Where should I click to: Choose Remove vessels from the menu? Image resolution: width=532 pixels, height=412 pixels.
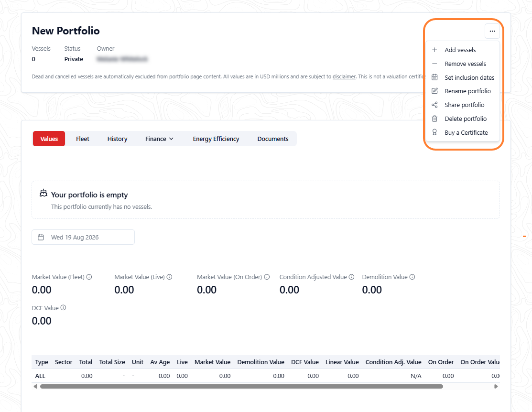pyautogui.click(x=462, y=64)
